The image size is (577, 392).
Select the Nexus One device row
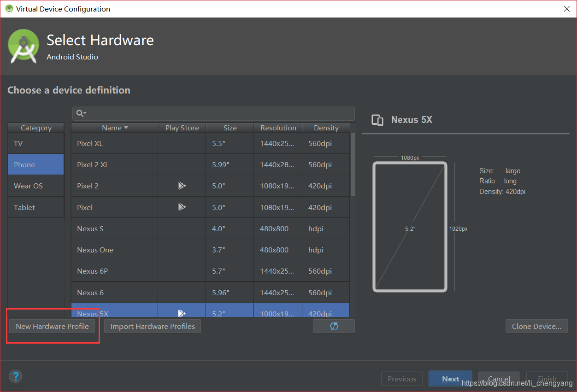tap(211, 250)
